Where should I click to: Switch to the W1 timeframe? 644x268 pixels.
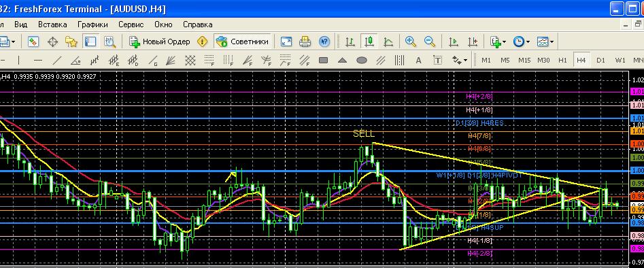coord(620,61)
